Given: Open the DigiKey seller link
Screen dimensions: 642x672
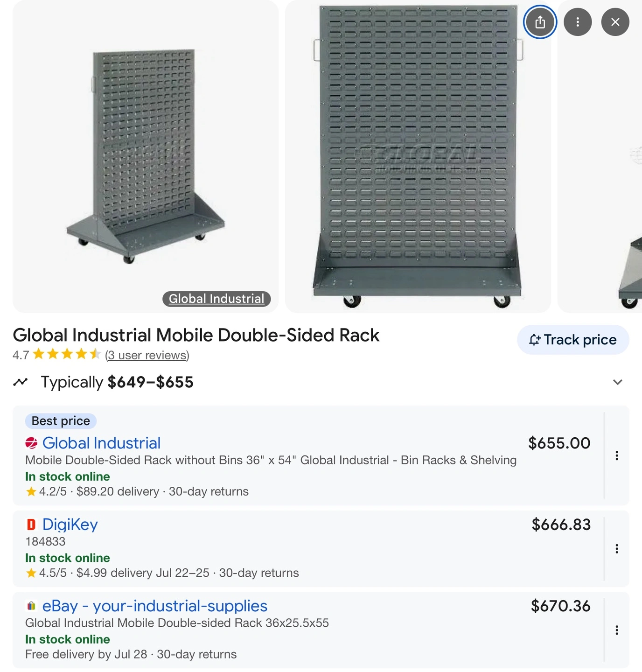Looking at the screenshot, I should coord(70,525).
